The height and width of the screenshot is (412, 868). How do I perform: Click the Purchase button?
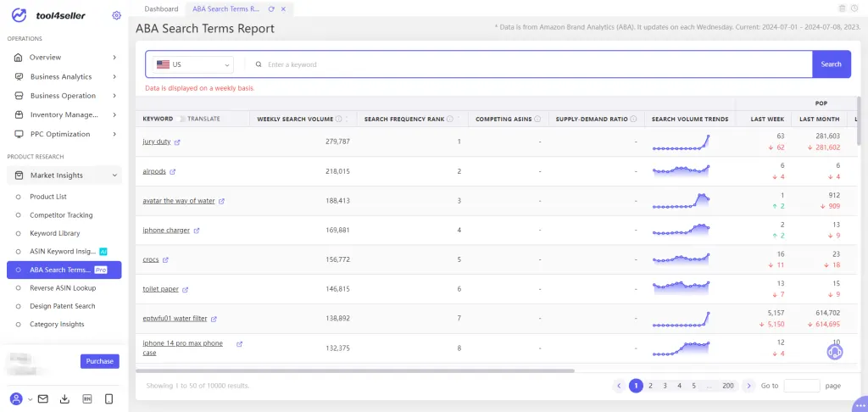[x=100, y=362]
